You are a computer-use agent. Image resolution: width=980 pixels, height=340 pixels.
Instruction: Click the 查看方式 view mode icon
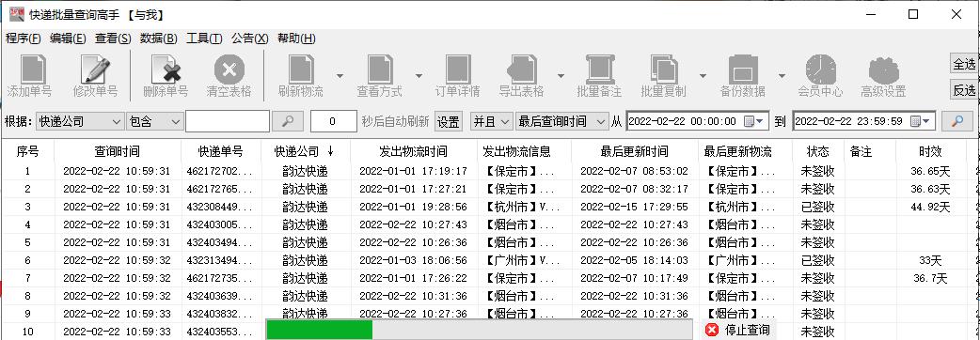(379, 70)
